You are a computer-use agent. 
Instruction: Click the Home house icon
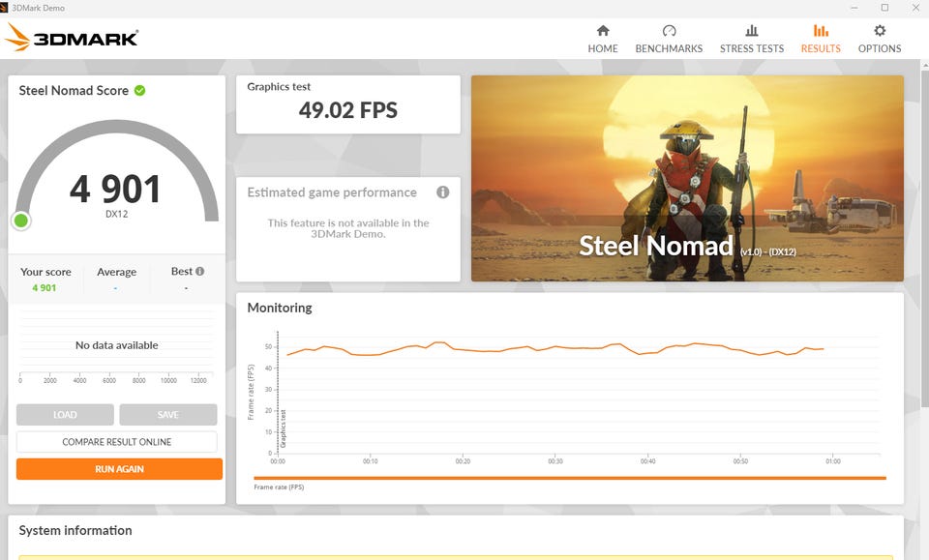coord(603,30)
